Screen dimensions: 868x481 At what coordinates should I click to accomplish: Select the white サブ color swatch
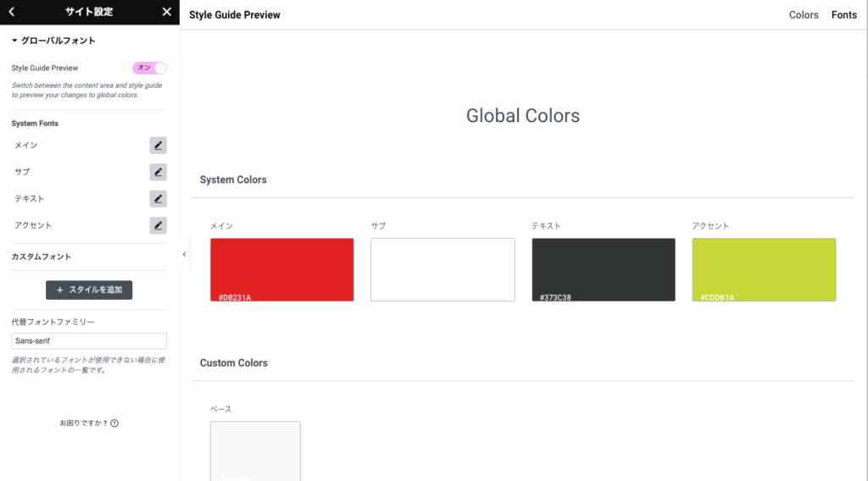[x=442, y=269]
